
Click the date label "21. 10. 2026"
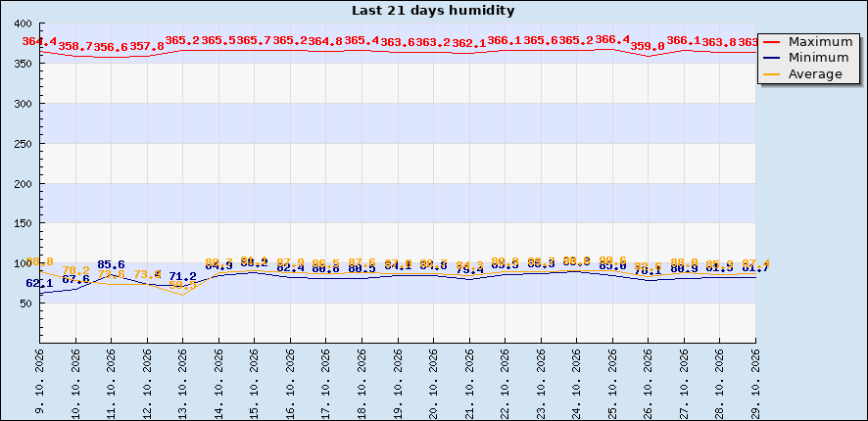pos(469,382)
